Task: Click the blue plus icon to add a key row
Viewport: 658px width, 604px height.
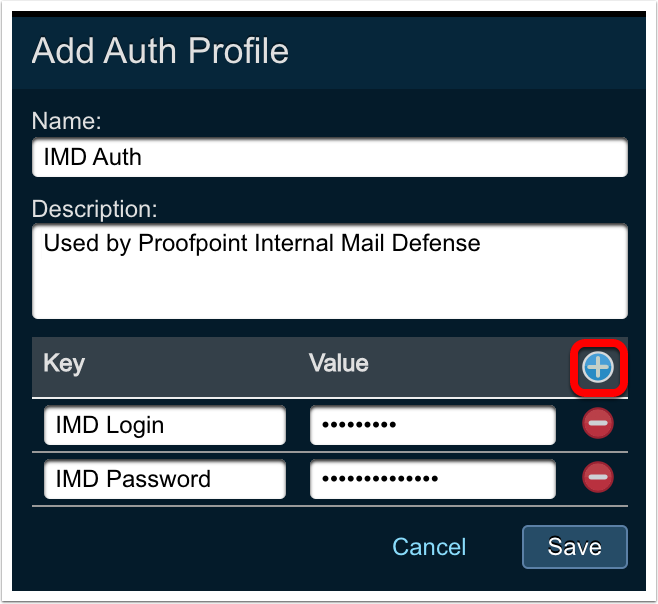Action: tap(597, 368)
